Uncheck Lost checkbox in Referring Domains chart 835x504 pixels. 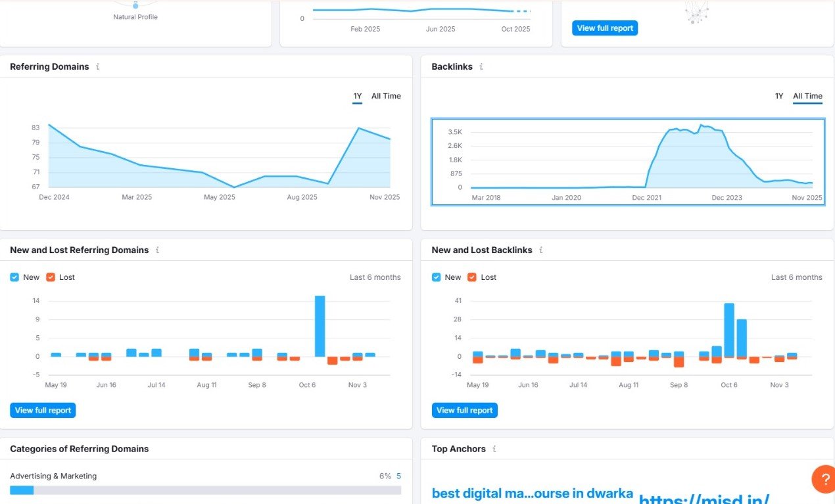click(x=51, y=277)
